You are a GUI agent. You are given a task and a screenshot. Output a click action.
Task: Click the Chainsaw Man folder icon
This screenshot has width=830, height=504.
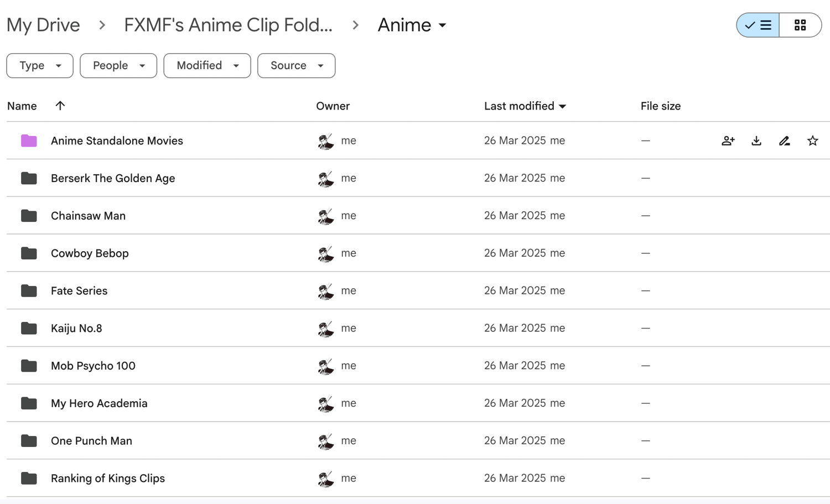pos(29,216)
